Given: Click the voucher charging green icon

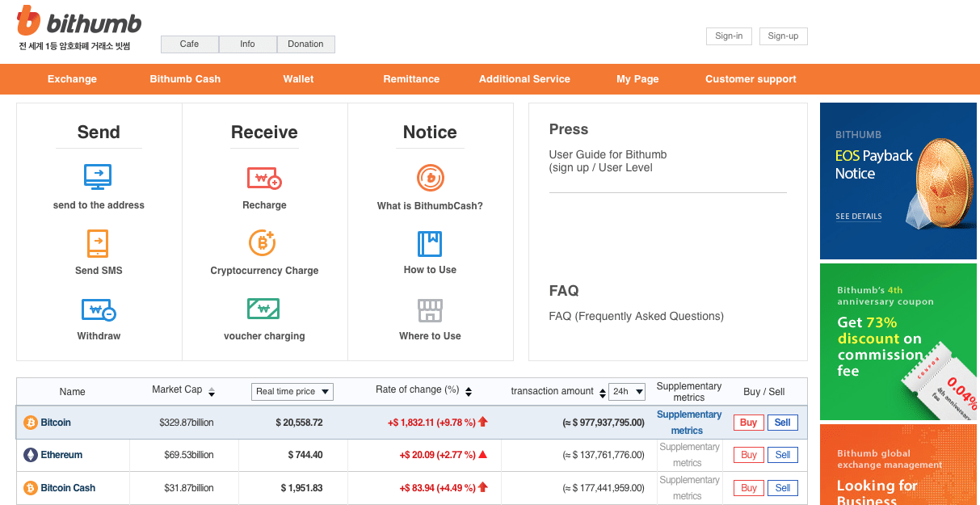Looking at the screenshot, I should pyautogui.click(x=263, y=309).
